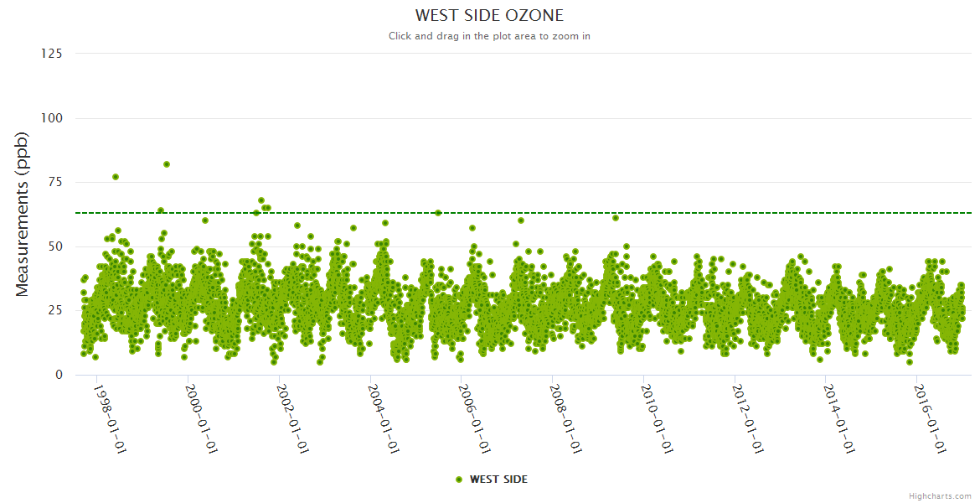Click the green legend marker dot

(x=458, y=480)
